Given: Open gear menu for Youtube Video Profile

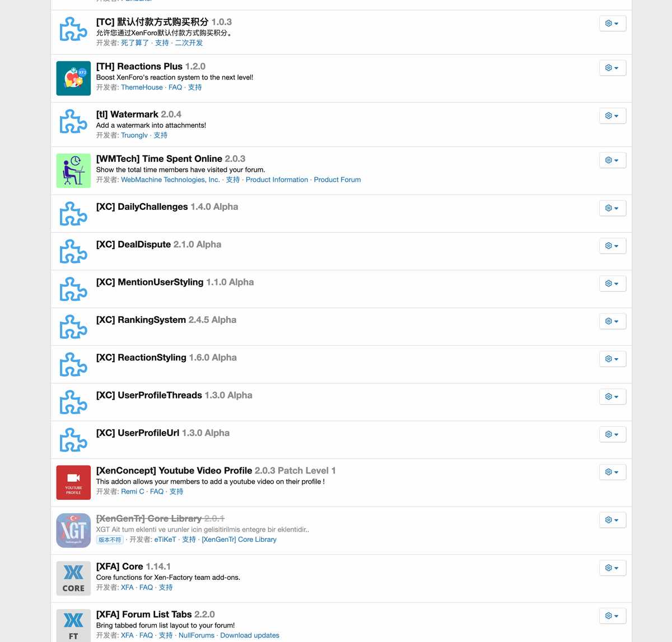Looking at the screenshot, I should [x=612, y=472].
